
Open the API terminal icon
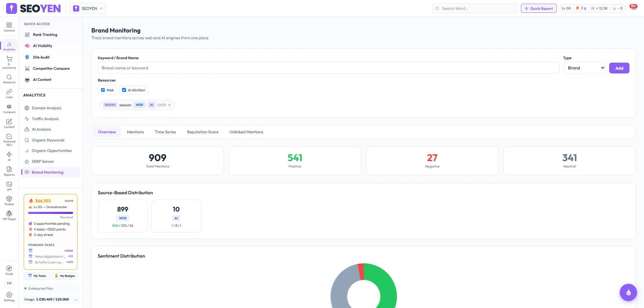point(9,184)
